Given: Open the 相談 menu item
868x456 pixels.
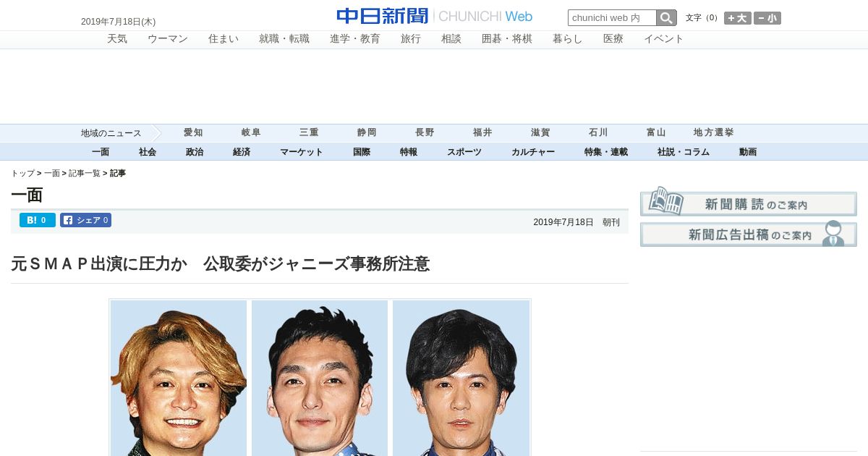Looking at the screenshot, I should pos(451,39).
